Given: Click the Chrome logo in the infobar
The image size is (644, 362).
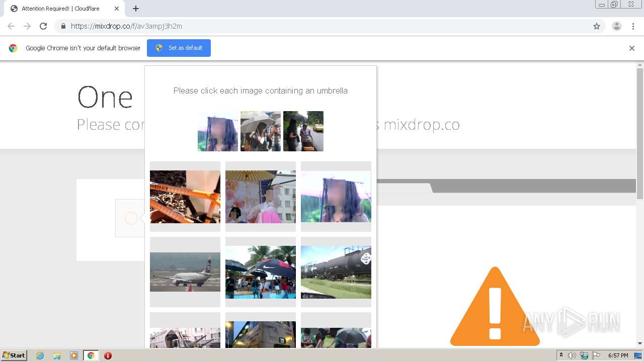Looking at the screenshot, I should (13, 48).
